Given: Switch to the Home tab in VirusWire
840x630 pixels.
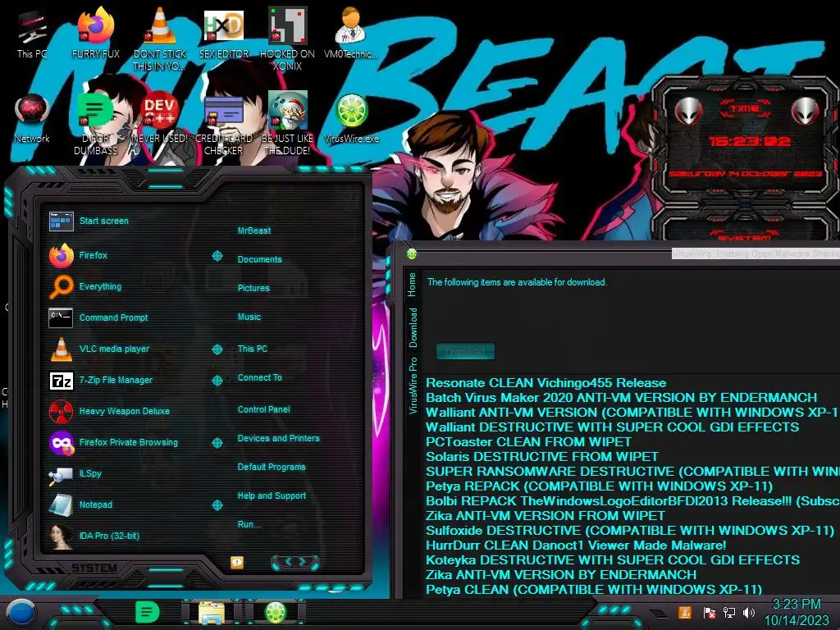Looking at the screenshot, I should click(412, 285).
